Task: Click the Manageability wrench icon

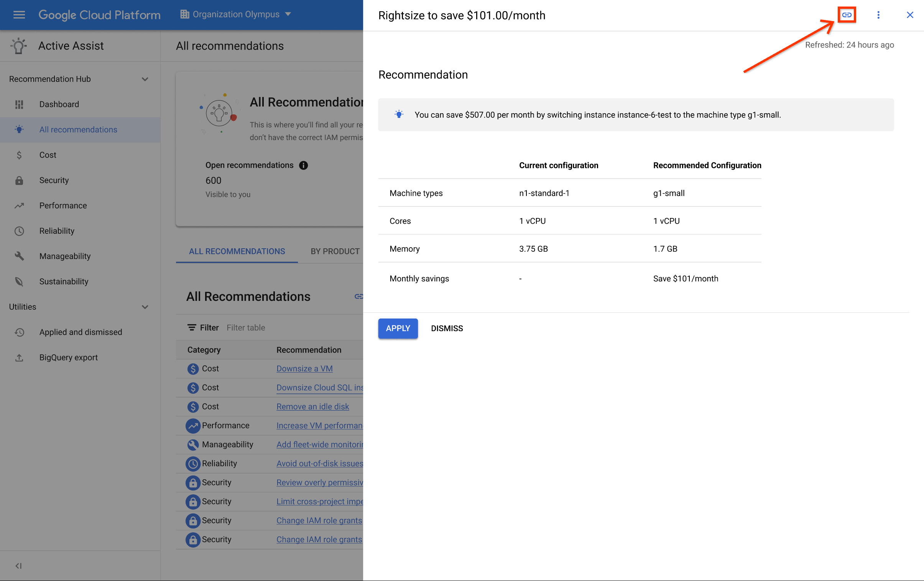Action: (x=19, y=256)
